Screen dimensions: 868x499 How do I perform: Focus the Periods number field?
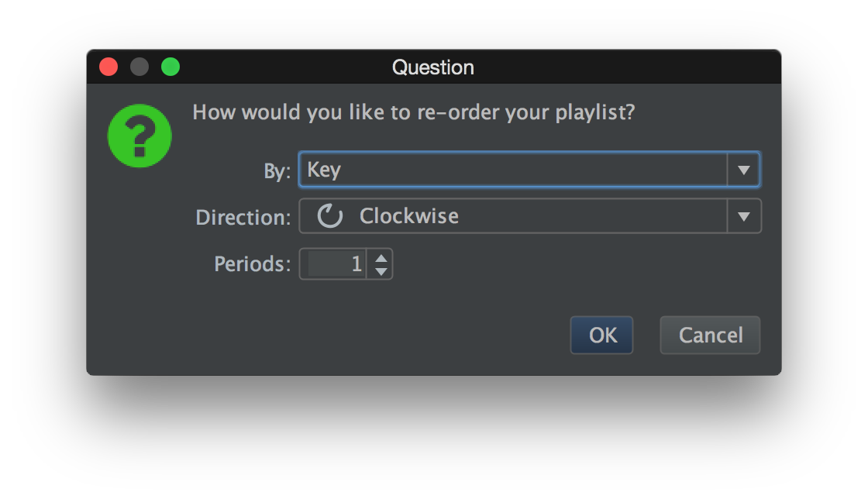pyautogui.click(x=335, y=264)
